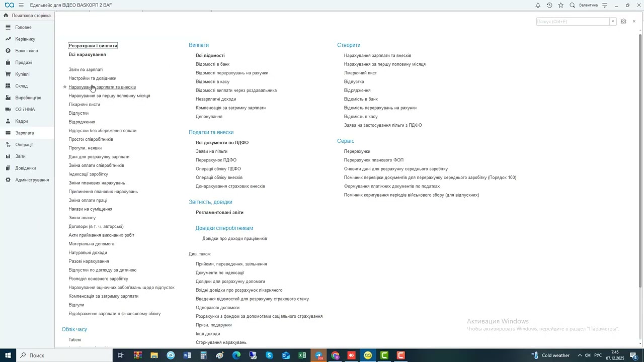Open Сторнування нарахувань
644x362 pixels.
(x=221, y=342)
